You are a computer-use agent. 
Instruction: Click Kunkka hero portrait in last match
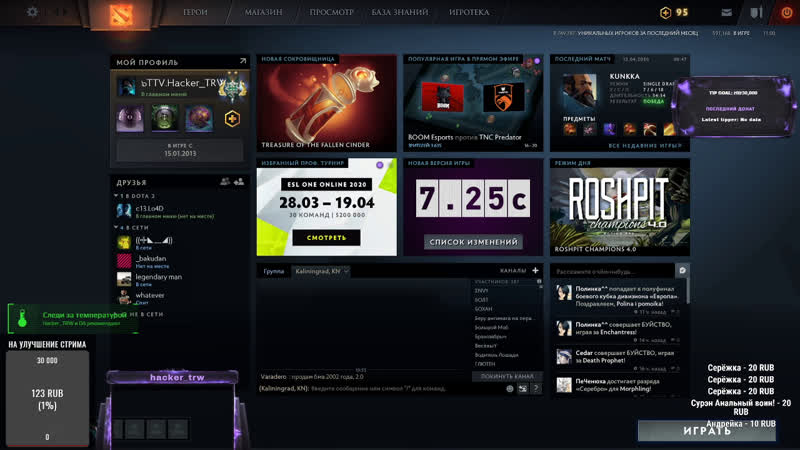(x=580, y=91)
